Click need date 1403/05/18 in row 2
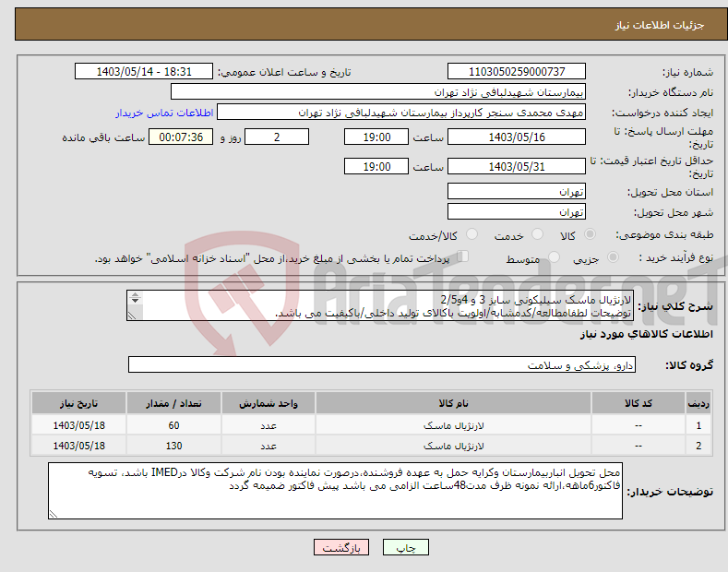Screen dimensions: 728x572 tap(79, 446)
